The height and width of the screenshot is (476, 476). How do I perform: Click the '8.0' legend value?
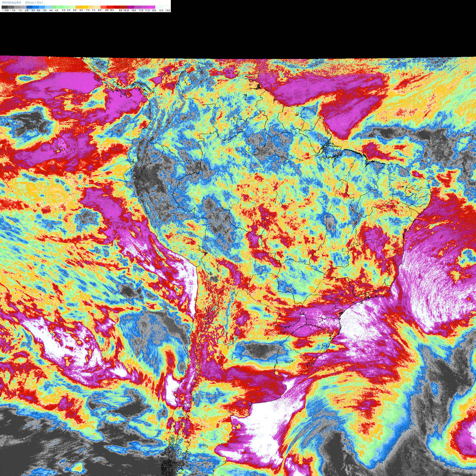[x=99, y=10]
